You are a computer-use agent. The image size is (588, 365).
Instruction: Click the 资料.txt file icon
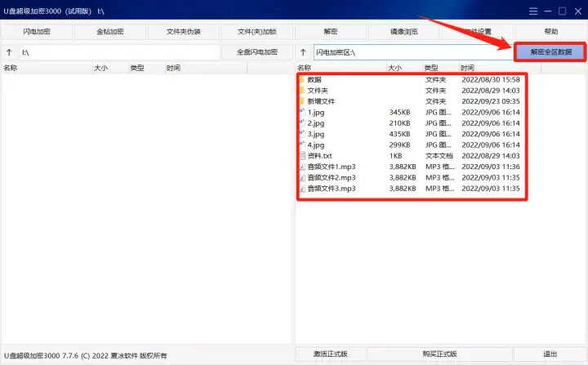coord(303,156)
